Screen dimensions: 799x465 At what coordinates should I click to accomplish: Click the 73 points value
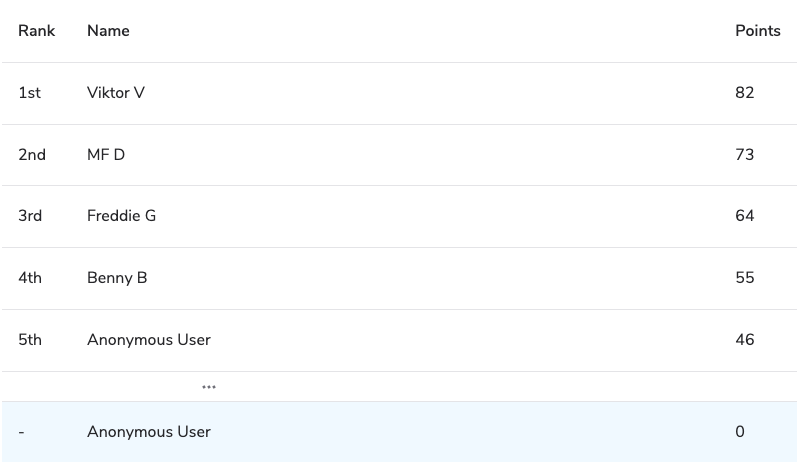(744, 155)
